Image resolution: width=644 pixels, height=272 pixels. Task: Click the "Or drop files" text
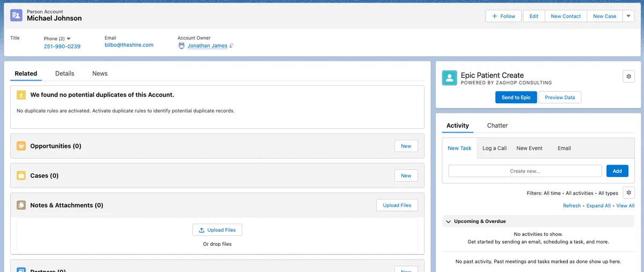tap(217, 244)
